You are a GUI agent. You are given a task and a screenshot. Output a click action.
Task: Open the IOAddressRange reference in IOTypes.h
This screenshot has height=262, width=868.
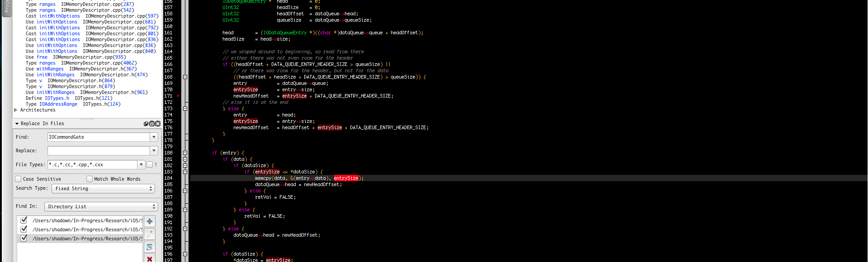click(x=58, y=104)
